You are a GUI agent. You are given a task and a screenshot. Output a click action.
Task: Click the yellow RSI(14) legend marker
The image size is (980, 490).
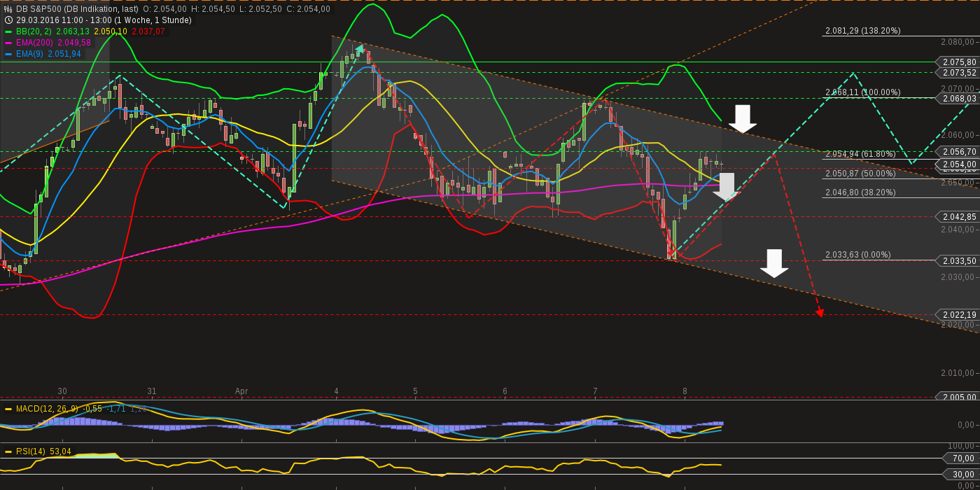8,451
